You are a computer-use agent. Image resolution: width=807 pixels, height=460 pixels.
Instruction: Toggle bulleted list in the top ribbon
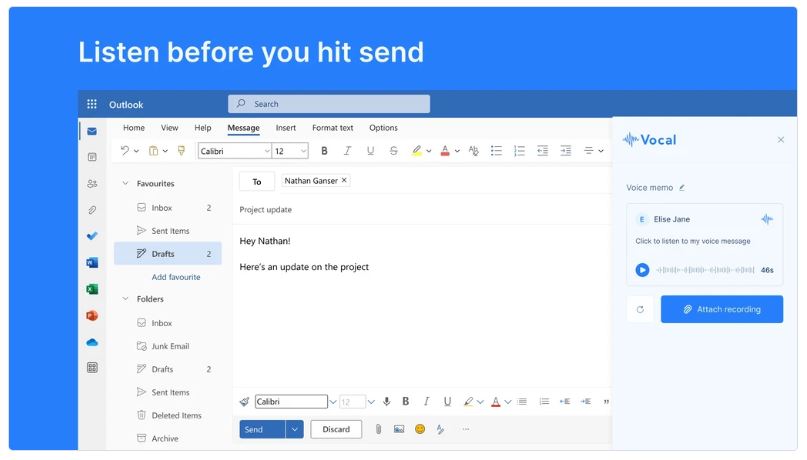click(496, 151)
